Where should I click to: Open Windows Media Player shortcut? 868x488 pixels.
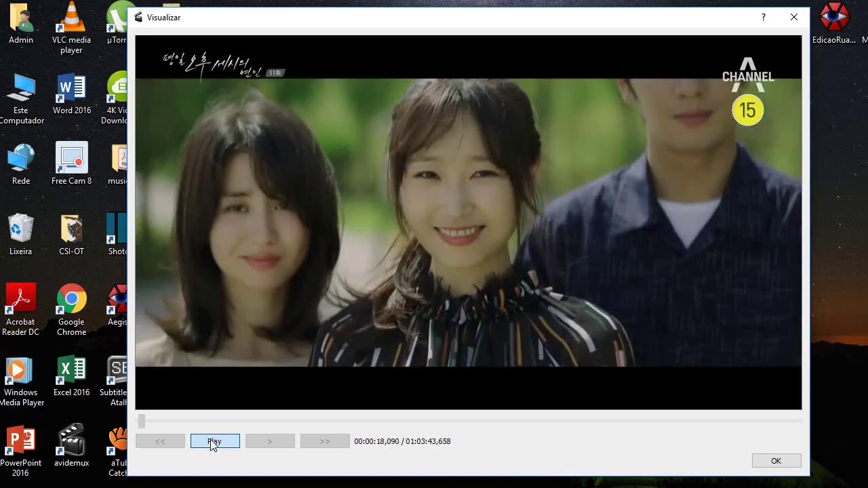(21, 382)
